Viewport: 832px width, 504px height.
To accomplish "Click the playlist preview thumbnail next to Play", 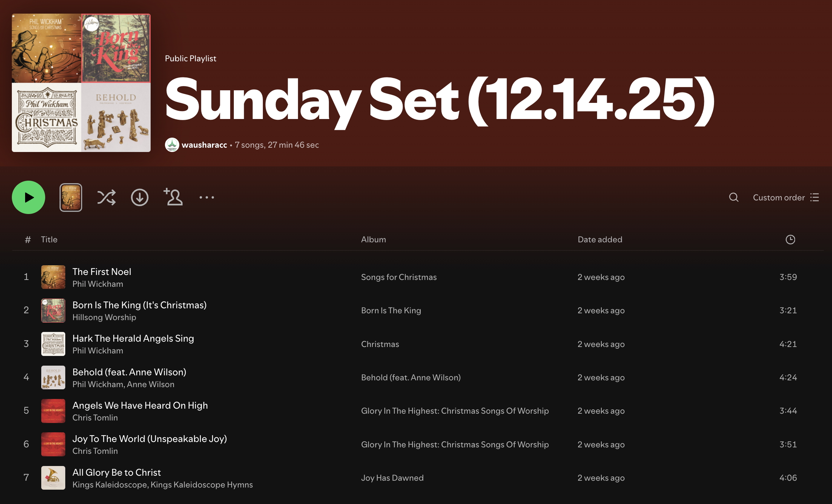I will point(71,198).
